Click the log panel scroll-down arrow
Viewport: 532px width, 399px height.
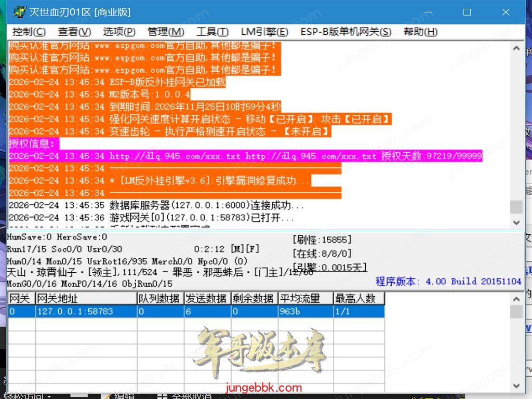click(x=516, y=222)
